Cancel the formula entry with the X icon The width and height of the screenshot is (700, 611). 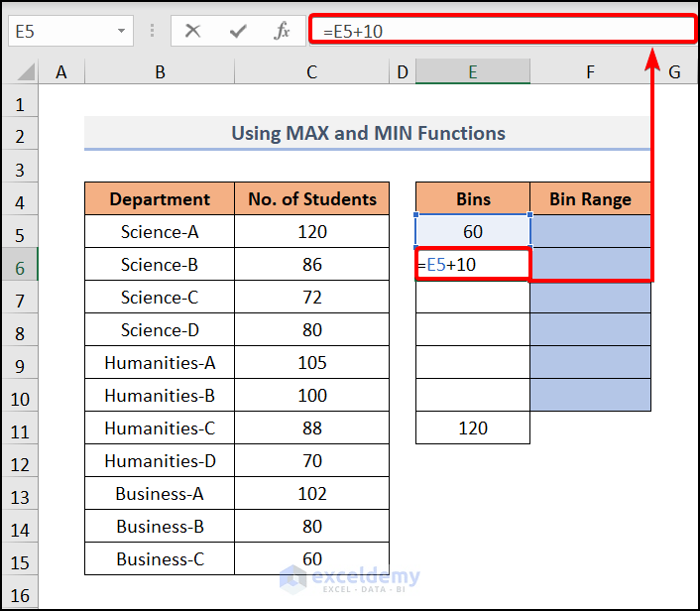pyautogui.click(x=193, y=31)
